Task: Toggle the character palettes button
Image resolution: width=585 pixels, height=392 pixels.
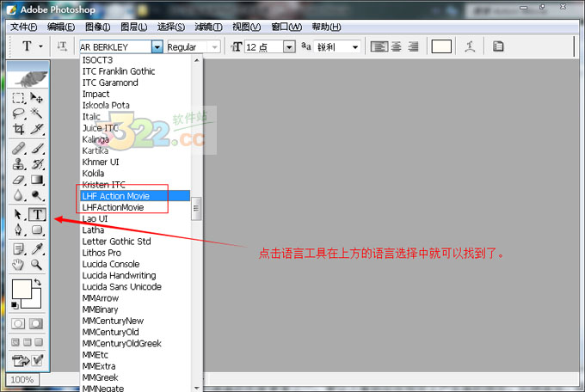Action: point(498,46)
